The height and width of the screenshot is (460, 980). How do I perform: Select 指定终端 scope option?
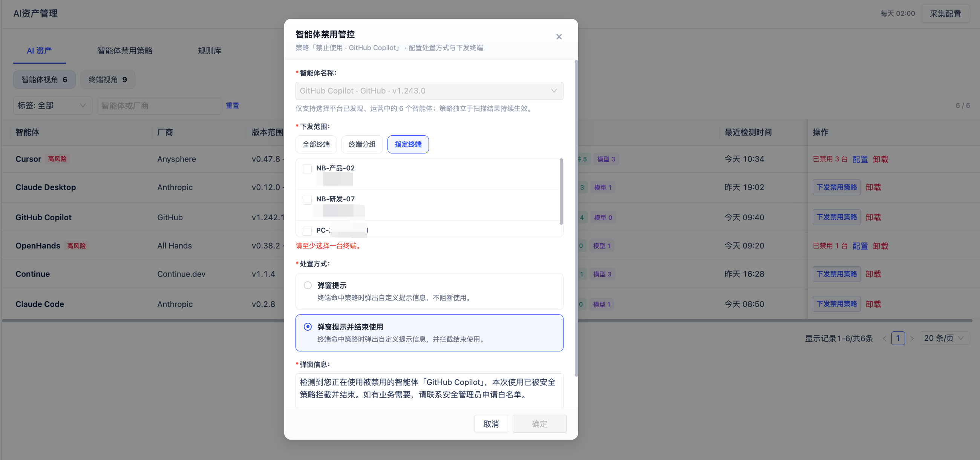pos(408,144)
